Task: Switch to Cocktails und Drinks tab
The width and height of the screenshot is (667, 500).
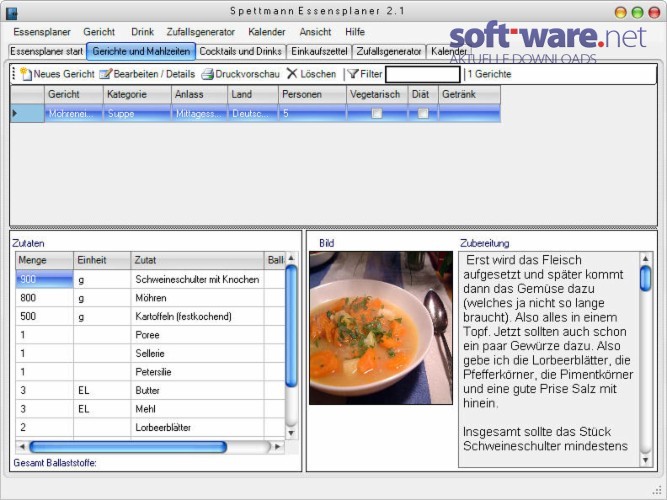Action: tap(240, 51)
